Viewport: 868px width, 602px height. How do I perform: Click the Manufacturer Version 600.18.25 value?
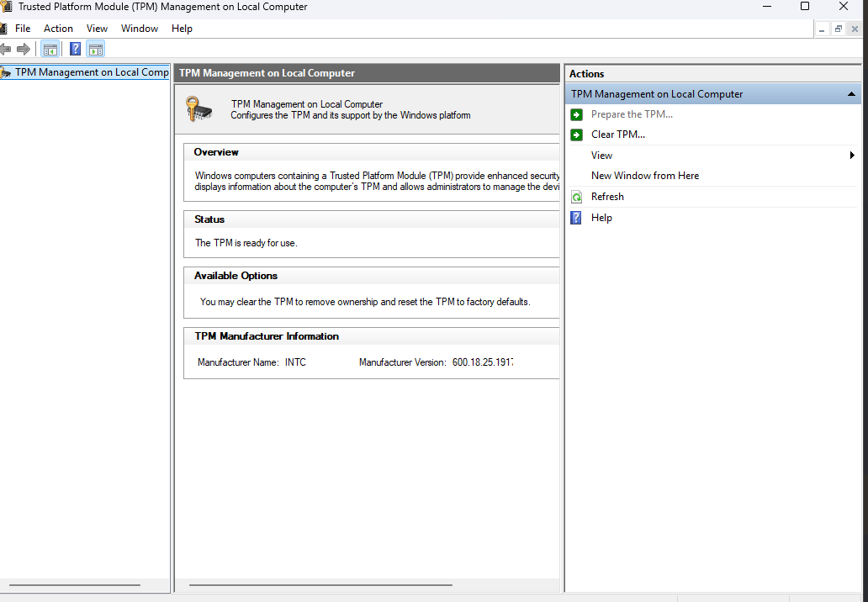(483, 362)
